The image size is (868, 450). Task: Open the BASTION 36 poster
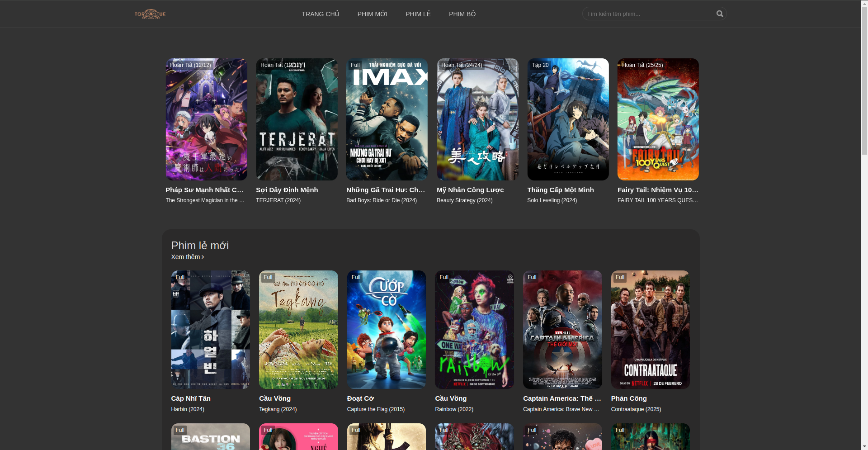pos(211,436)
